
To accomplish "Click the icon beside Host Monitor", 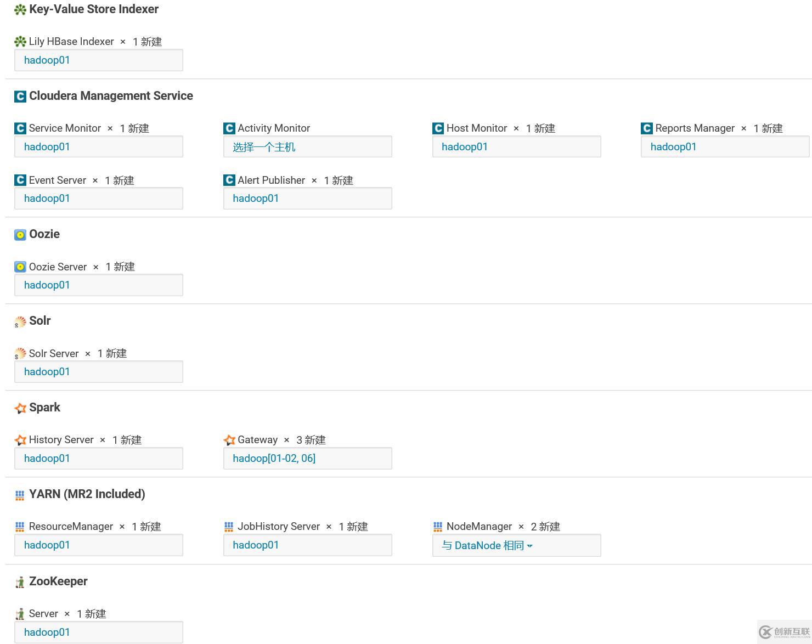I will (438, 128).
